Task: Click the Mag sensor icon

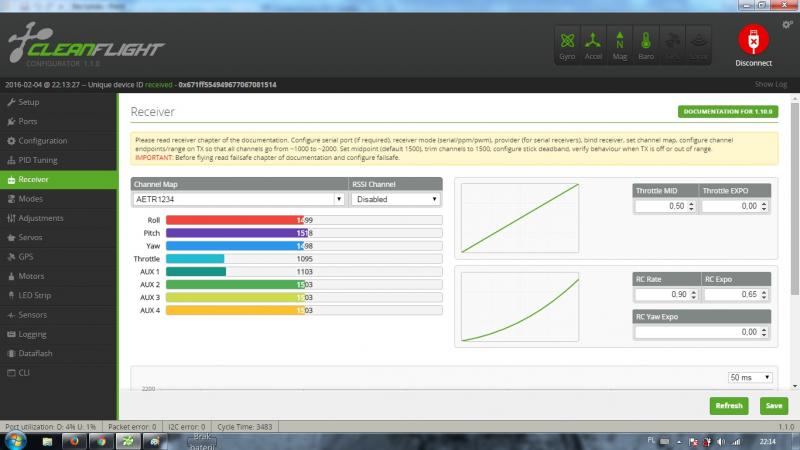Action: 620,45
